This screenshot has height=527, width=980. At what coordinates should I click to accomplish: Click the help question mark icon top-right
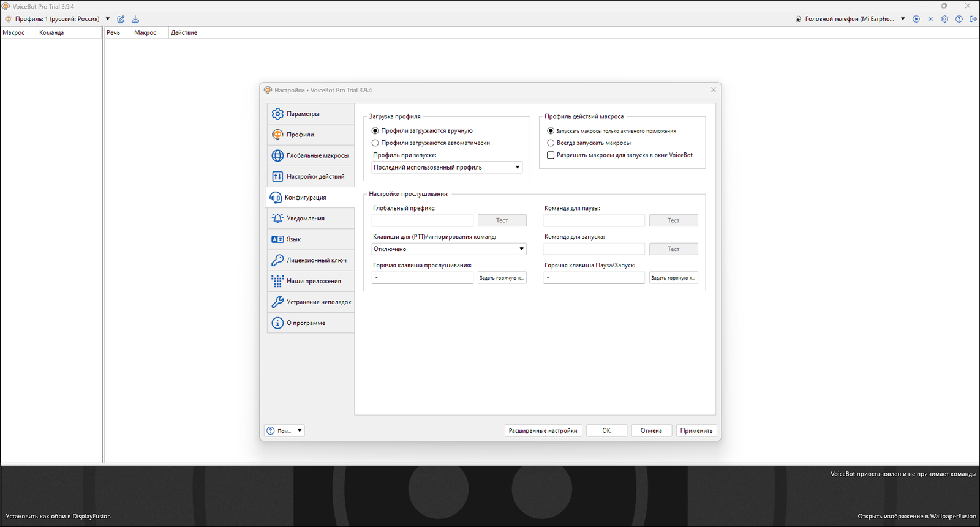pyautogui.click(x=959, y=19)
